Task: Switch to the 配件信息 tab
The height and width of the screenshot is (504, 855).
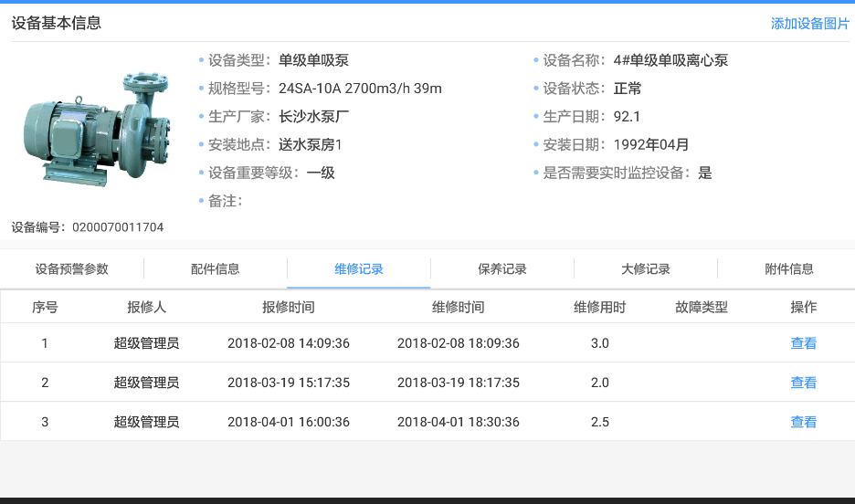Action: [215, 268]
